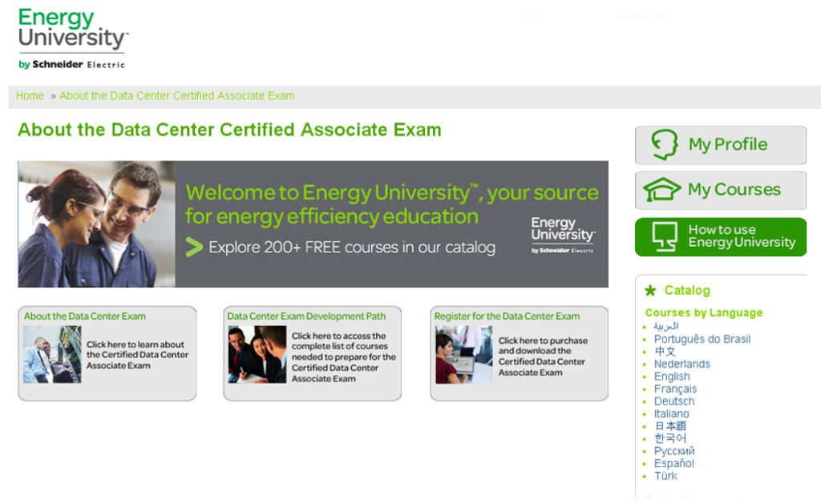Select the Chinese 中文 courses link

(x=665, y=351)
